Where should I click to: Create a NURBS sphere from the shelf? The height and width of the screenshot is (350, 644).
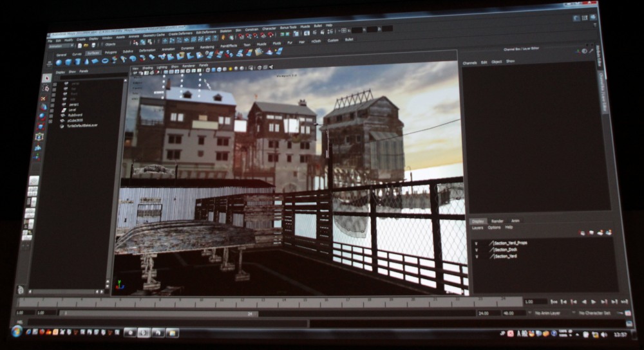[59, 62]
